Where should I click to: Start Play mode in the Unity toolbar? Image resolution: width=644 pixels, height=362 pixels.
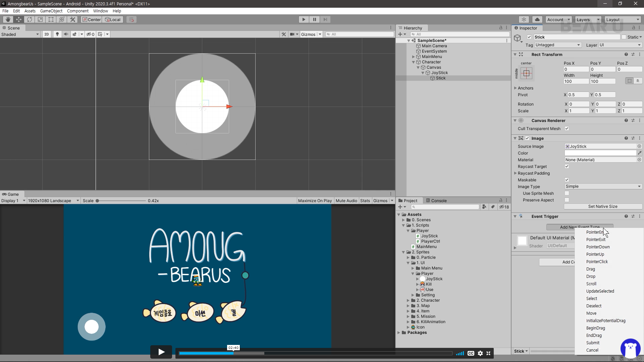[304, 19]
